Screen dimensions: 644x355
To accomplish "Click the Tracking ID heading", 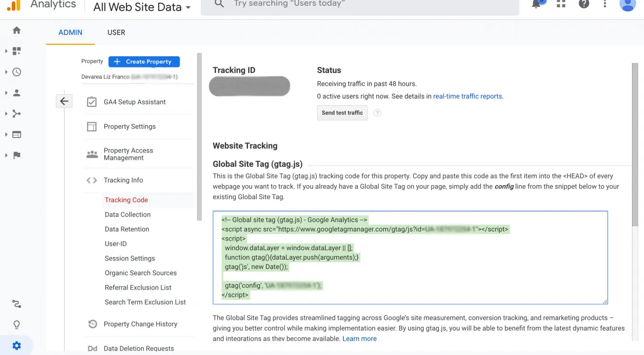I will pos(234,70).
